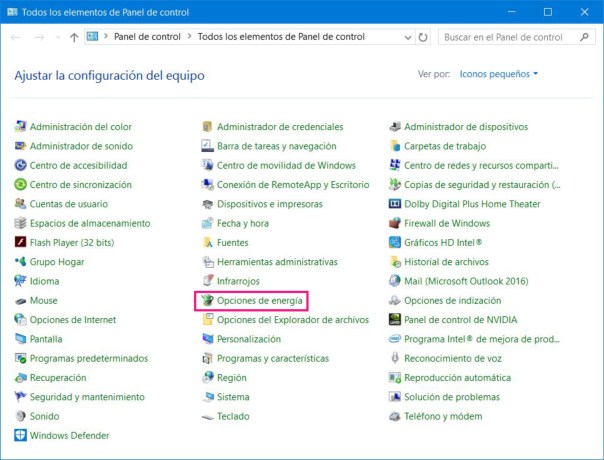Open the Mouse link
604x460 pixels.
[44, 300]
